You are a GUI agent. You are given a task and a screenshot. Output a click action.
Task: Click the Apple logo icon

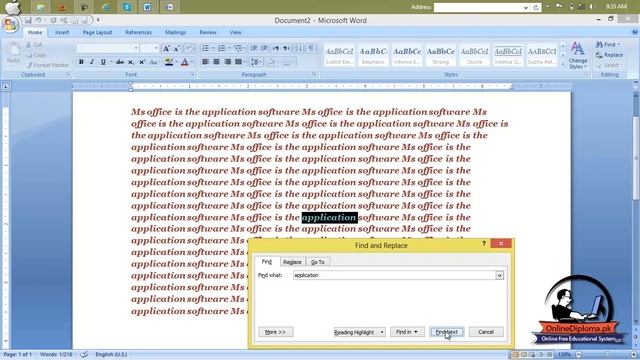point(13,7)
